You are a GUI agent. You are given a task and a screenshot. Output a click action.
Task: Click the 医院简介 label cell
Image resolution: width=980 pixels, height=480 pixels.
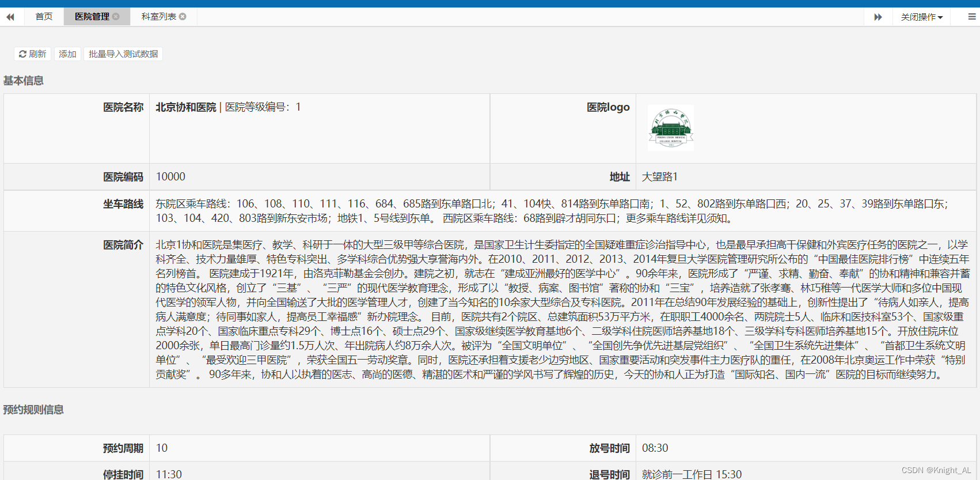click(77, 309)
